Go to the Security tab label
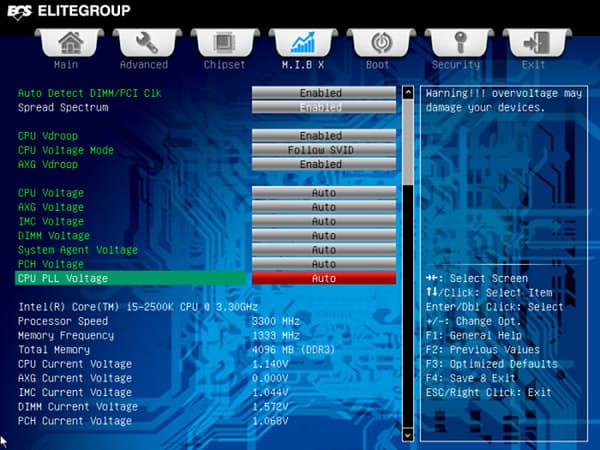This screenshot has height=450, width=600. coord(456,65)
